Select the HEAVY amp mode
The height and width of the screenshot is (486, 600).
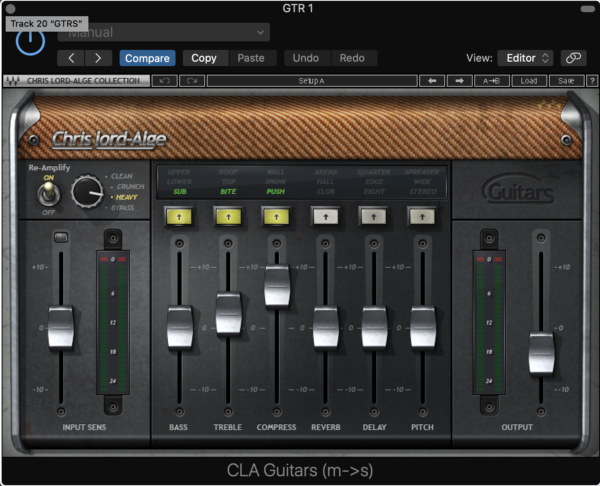126,197
